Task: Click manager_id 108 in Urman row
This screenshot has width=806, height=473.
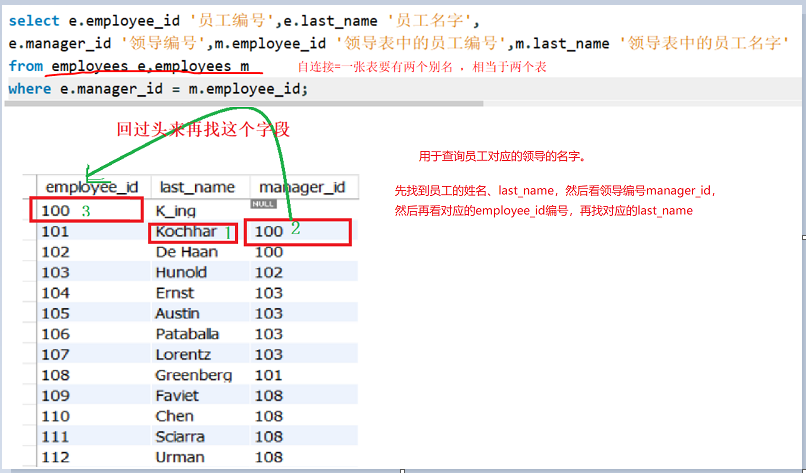Action: pos(304,458)
